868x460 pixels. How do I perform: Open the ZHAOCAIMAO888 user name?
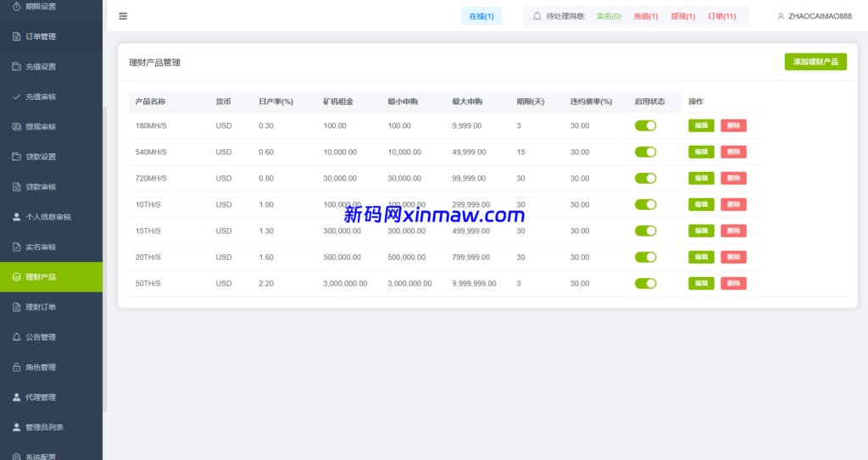tap(820, 16)
